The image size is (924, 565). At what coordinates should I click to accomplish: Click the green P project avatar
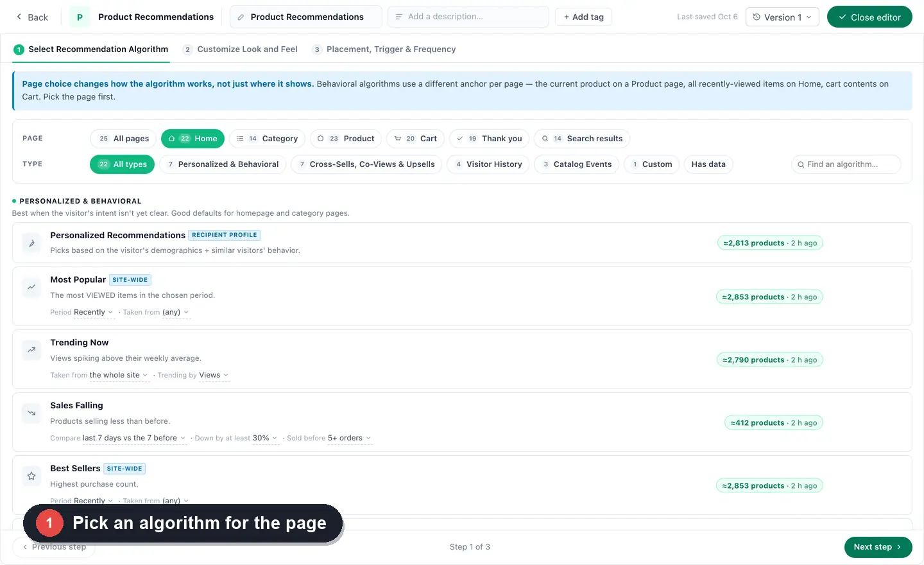point(80,17)
